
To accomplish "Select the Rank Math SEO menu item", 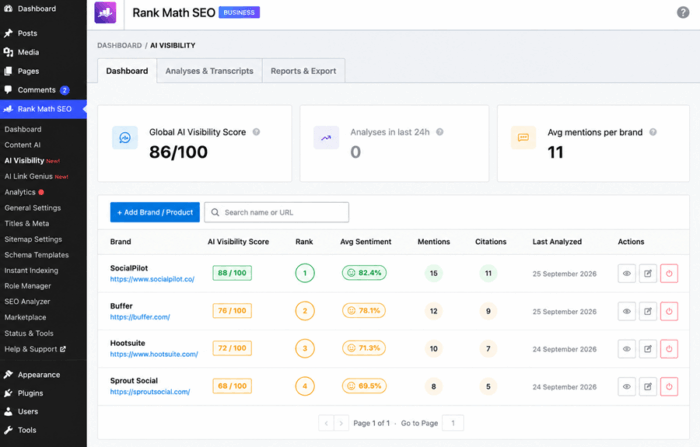I will (x=43, y=109).
